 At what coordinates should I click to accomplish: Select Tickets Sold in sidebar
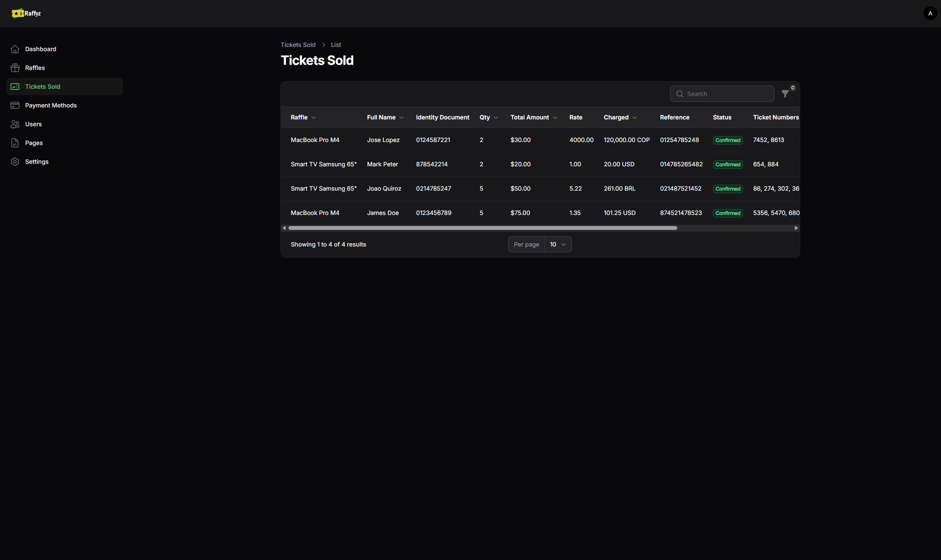pyautogui.click(x=43, y=87)
